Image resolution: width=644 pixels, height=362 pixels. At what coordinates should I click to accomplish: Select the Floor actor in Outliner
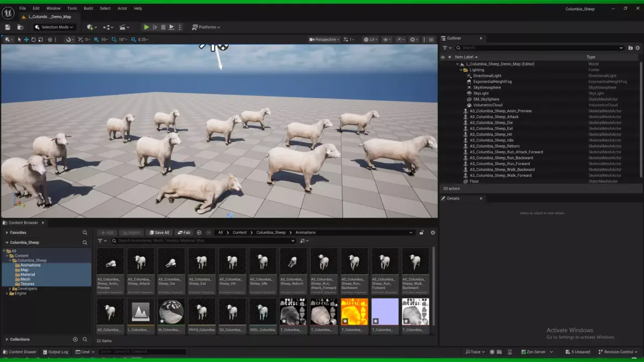click(474, 181)
